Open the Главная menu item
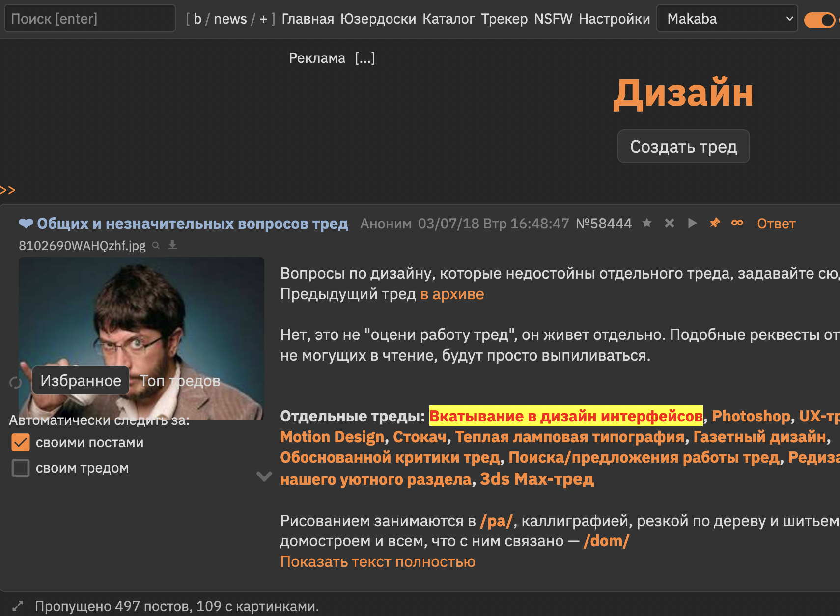This screenshot has width=840, height=616. click(308, 19)
